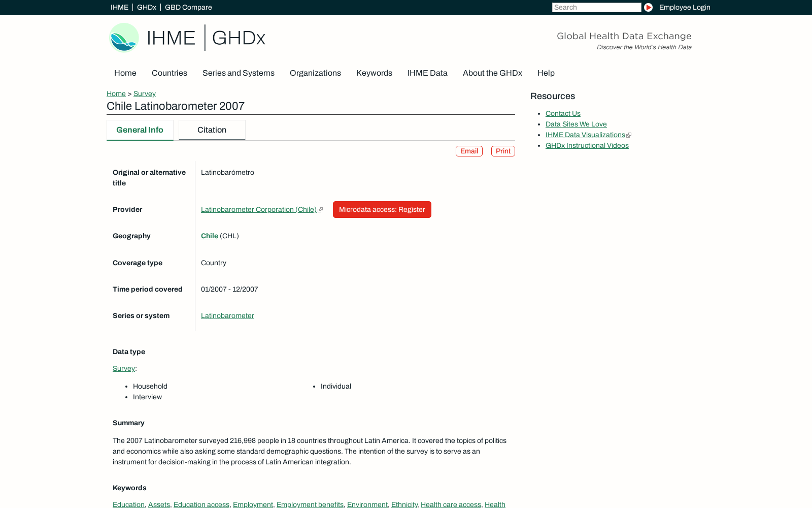
Task: Click the Ethnicity keyword link
Action: (404, 504)
